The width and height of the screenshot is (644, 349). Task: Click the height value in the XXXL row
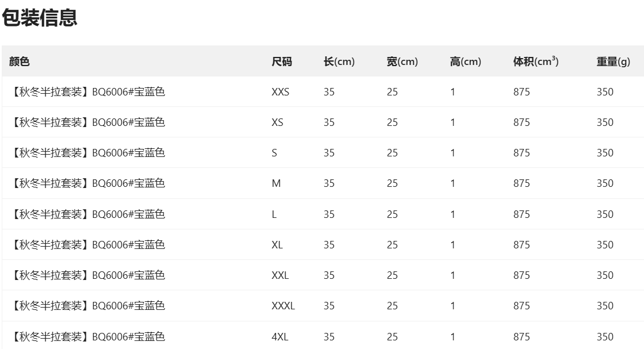pos(453,306)
